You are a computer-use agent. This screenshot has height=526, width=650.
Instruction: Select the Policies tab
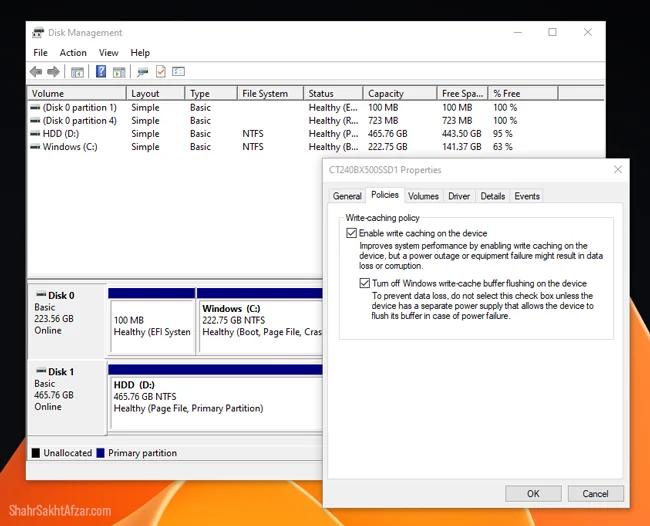click(x=385, y=195)
